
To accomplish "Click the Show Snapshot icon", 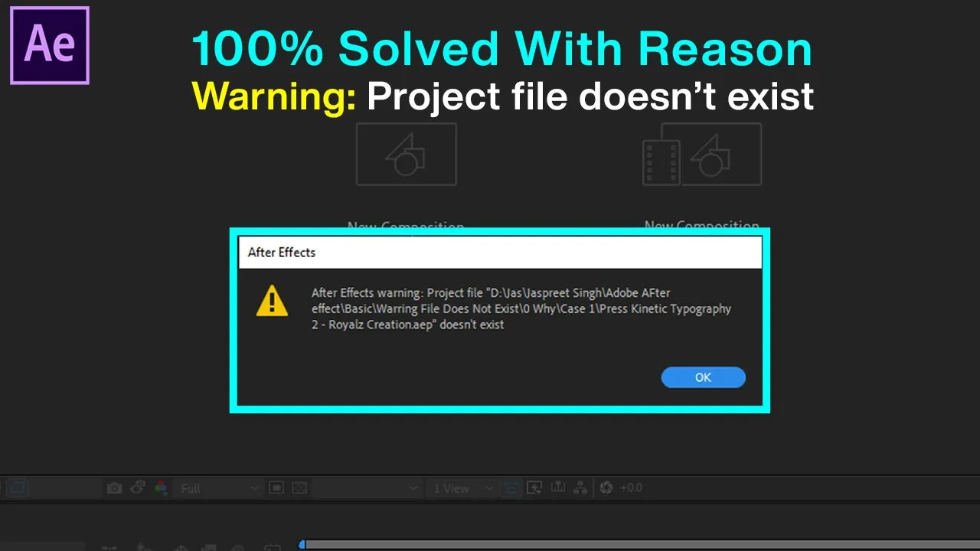I will (x=138, y=487).
